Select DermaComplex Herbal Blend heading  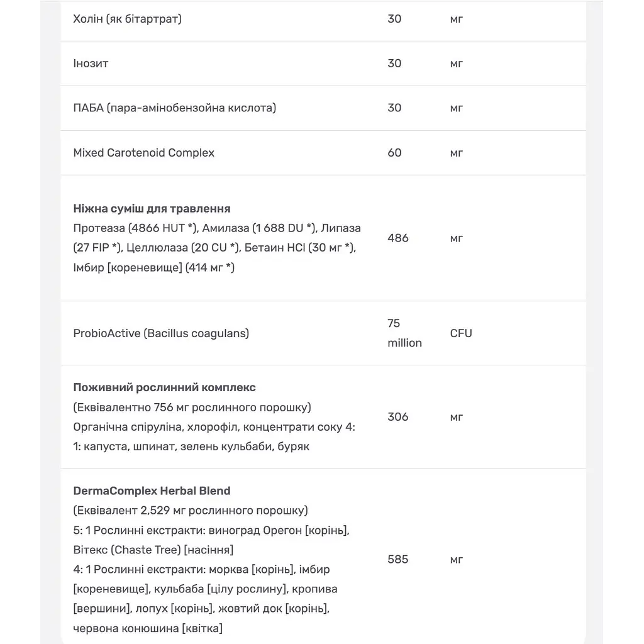tap(152, 491)
